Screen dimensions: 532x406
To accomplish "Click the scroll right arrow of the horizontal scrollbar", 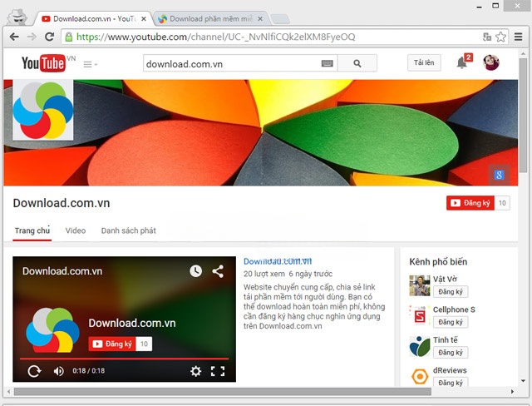I will pyautogui.click(x=512, y=392).
